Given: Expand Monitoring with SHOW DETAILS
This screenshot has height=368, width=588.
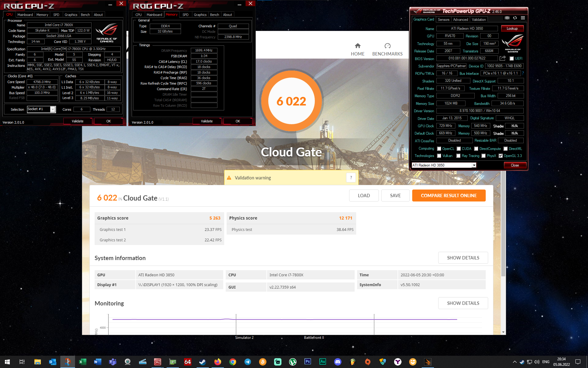Looking at the screenshot, I should click(463, 303).
